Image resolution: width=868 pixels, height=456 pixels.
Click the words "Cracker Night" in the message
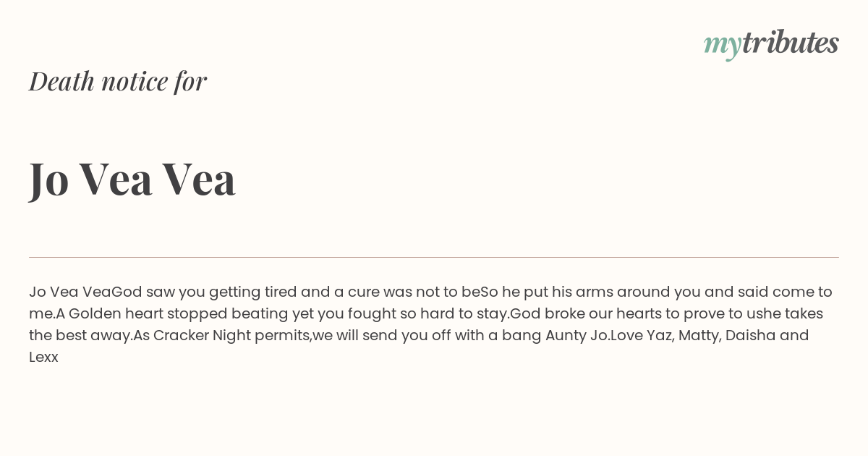[x=202, y=335]
